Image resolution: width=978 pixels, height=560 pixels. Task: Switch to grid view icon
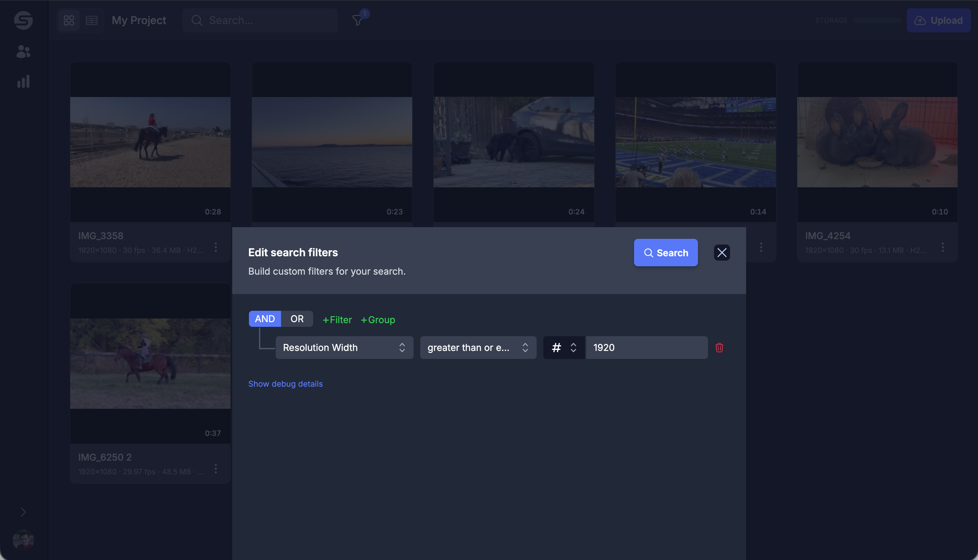click(69, 20)
